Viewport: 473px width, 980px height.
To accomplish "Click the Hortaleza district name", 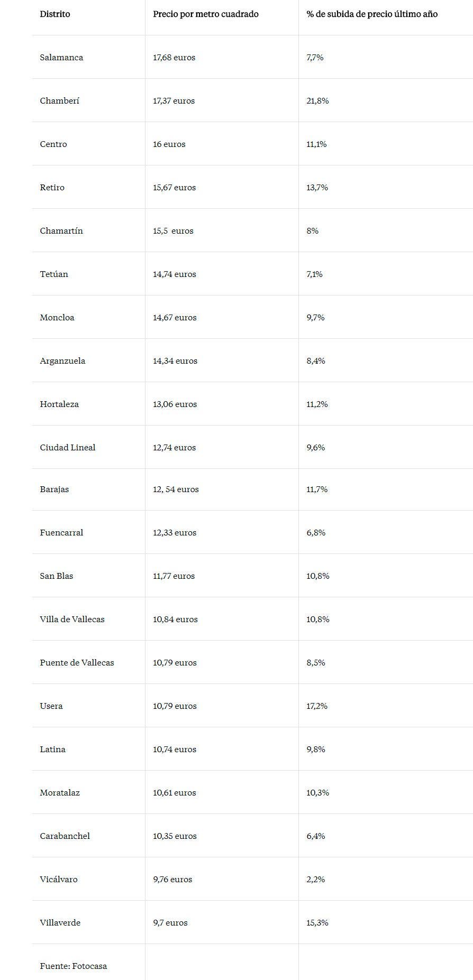I will pos(59,404).
